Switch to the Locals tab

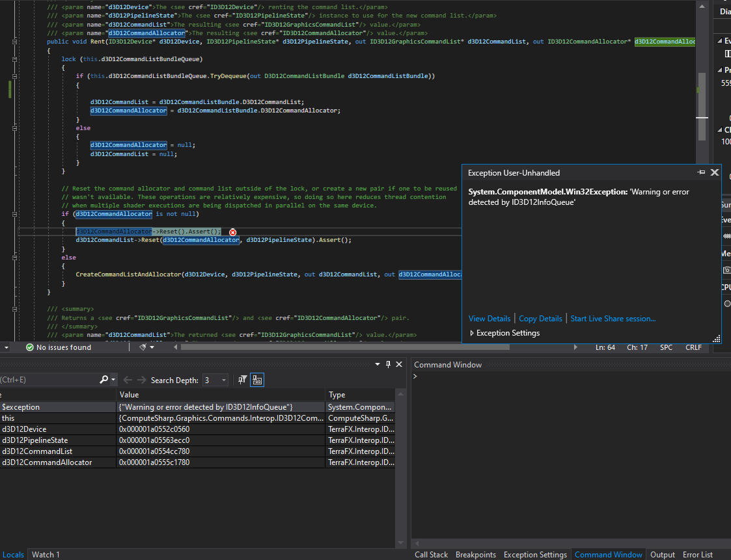click(x=13, y=554)
